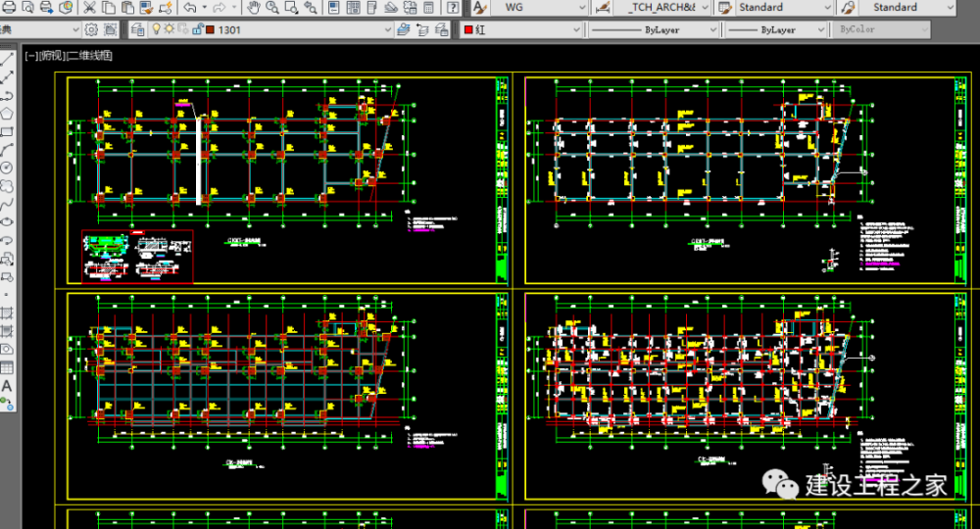
Task: Open Layer States Manager icon
Action: pos(442,29)
